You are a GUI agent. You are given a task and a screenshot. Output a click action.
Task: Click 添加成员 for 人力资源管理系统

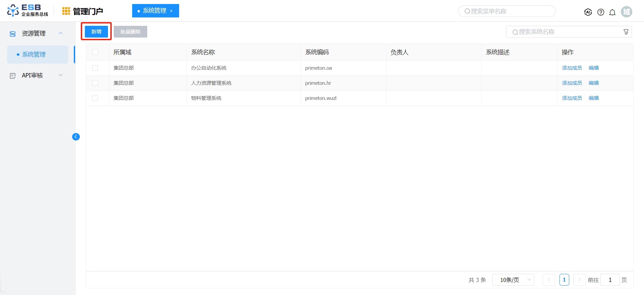point(572,83)
